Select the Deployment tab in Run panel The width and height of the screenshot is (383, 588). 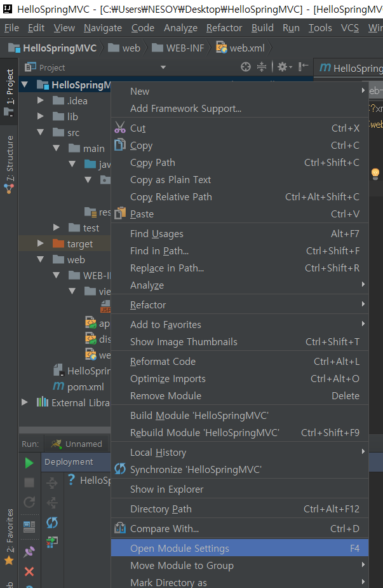click(x=69, y=462)
